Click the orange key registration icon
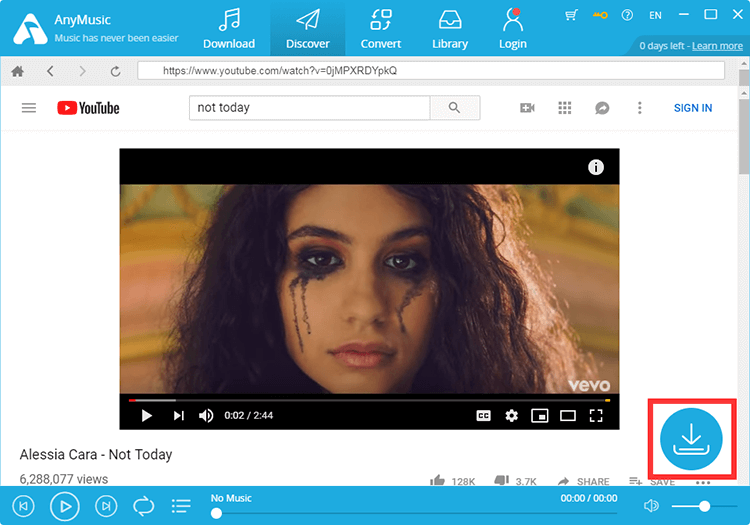Viewport: 750px width, 525px height. pyautogui.click(x=600, y=15)
